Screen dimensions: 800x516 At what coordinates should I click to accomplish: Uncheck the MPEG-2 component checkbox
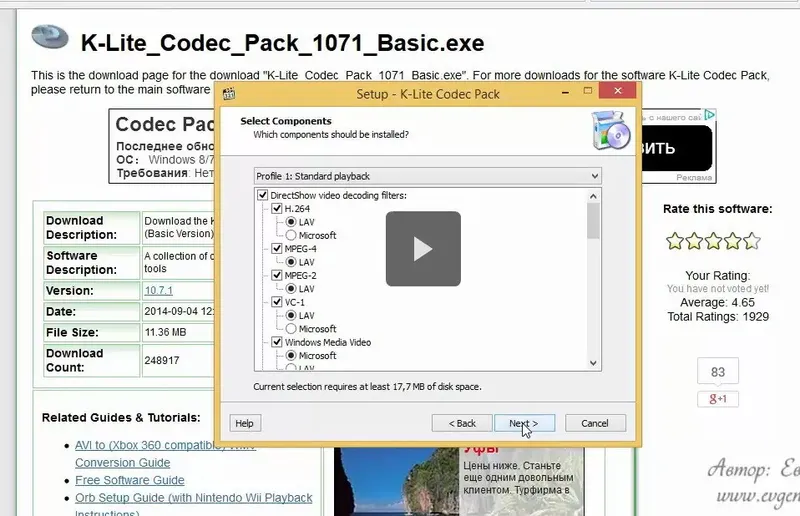coord(277,275)
